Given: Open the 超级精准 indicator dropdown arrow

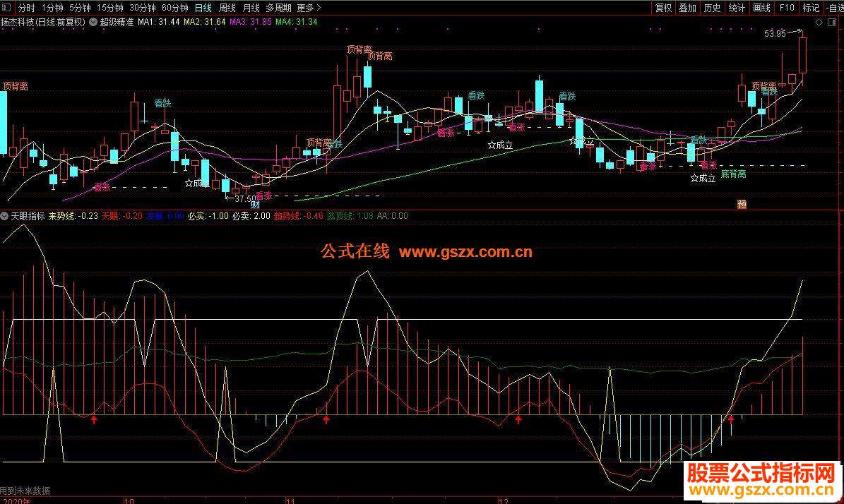Looking at the screenshot, I should pyautogui.click(x=93, y=22).
